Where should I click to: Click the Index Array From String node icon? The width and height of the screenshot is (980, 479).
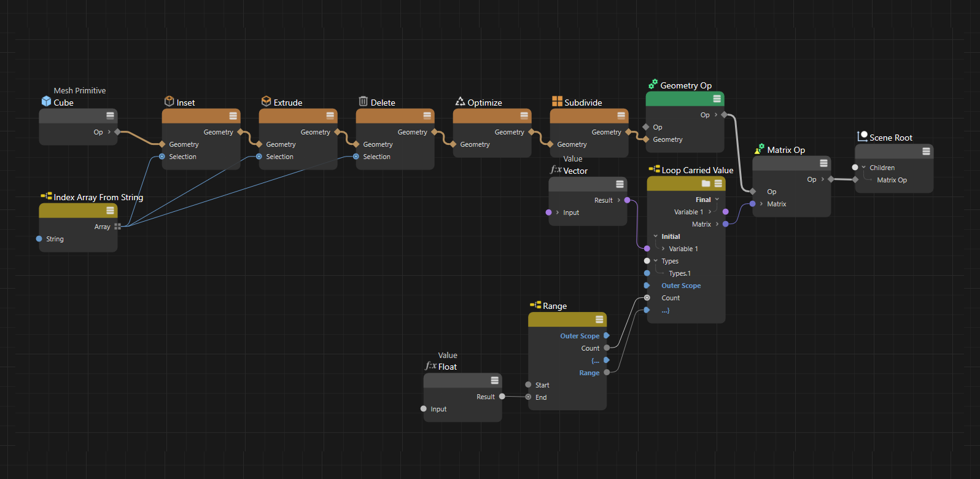point(46,196)
